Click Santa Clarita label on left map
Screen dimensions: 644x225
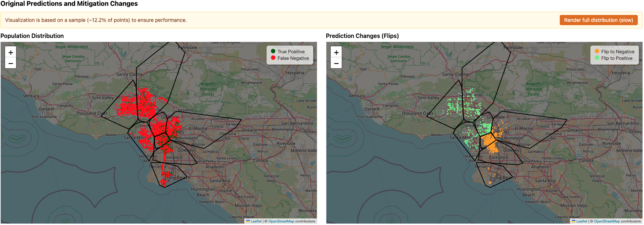129,74
